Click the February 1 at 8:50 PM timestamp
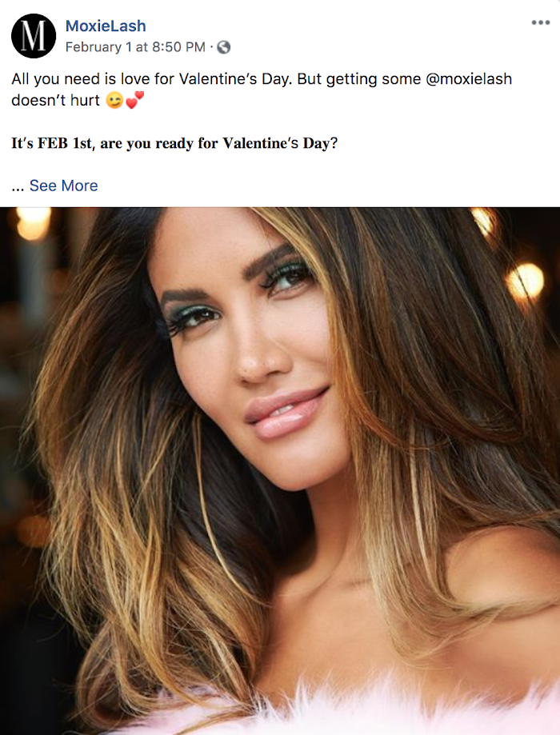Image resolution: width=560 pixels, height=735 pixels. coord(135,47)
